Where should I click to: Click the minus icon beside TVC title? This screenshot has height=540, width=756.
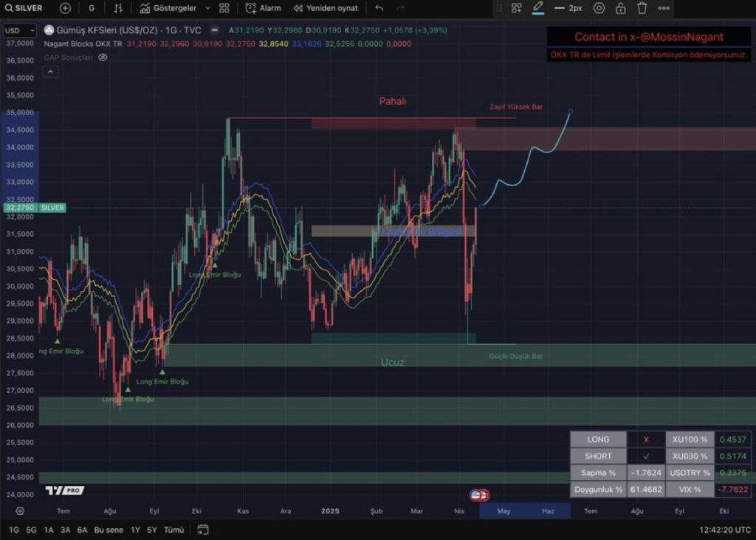(215, 30)
